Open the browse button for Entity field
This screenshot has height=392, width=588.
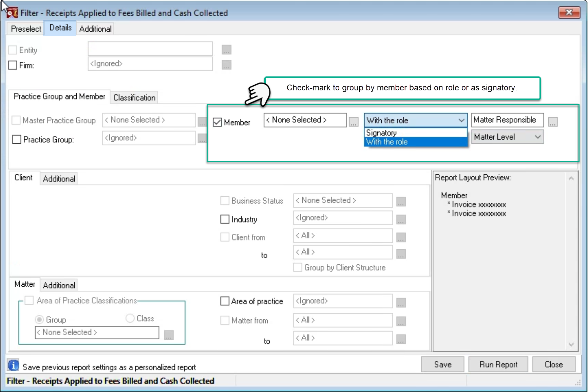(x=226, y=50)
